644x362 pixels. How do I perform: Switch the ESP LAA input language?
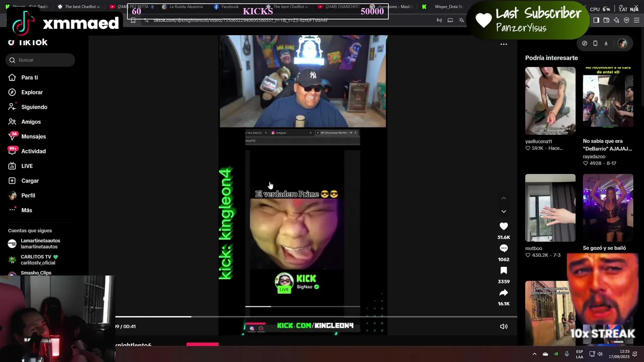point(580,354)
